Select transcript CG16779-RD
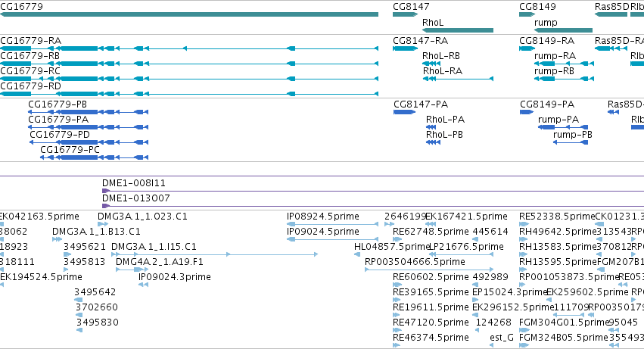The height and width of the screenshot is (349, 644). tap(189, 94)
